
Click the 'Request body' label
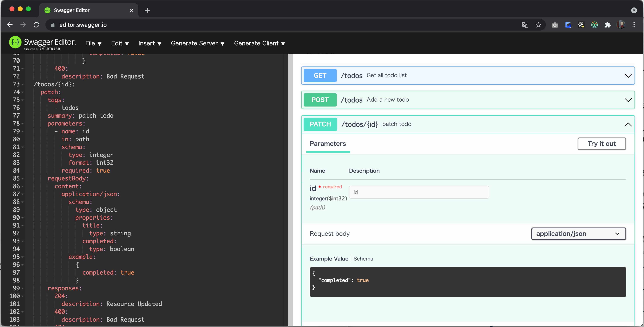point(329,233)
